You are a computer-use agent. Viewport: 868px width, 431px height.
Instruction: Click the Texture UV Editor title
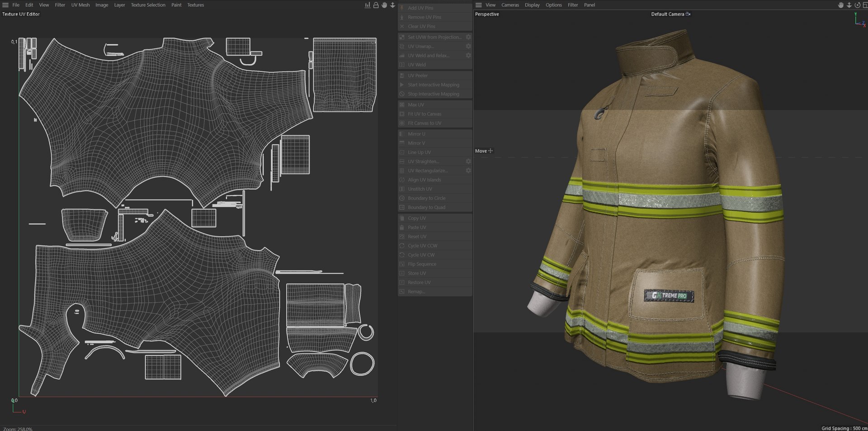21,14
